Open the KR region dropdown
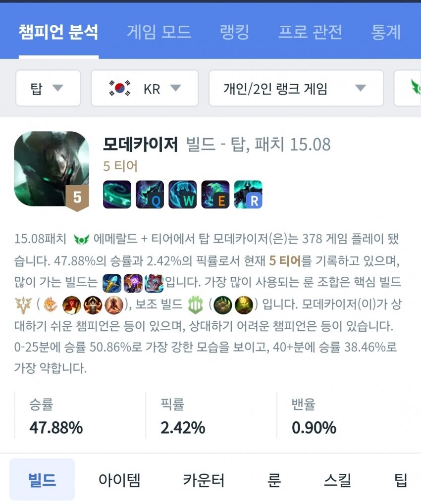The image size is (421, 504). pyautogui.click(x=145, y=88)
